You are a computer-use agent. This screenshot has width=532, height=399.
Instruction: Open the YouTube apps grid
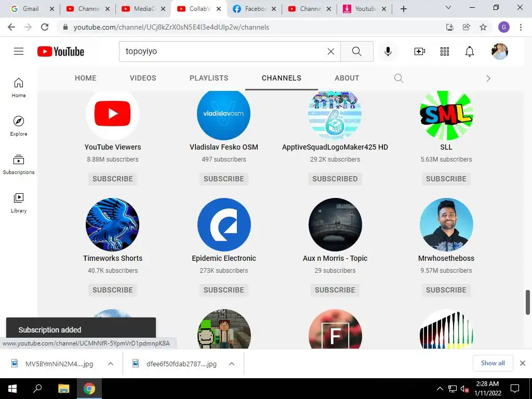point(445,51)
